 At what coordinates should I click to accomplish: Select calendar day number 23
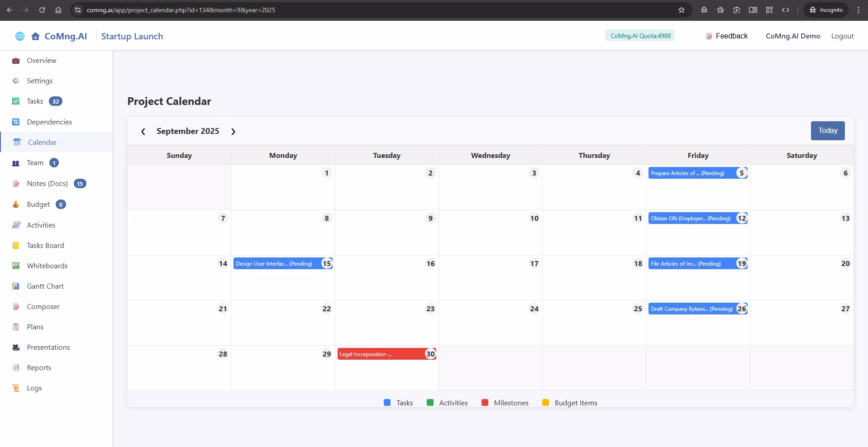click(x=430, y=309)
